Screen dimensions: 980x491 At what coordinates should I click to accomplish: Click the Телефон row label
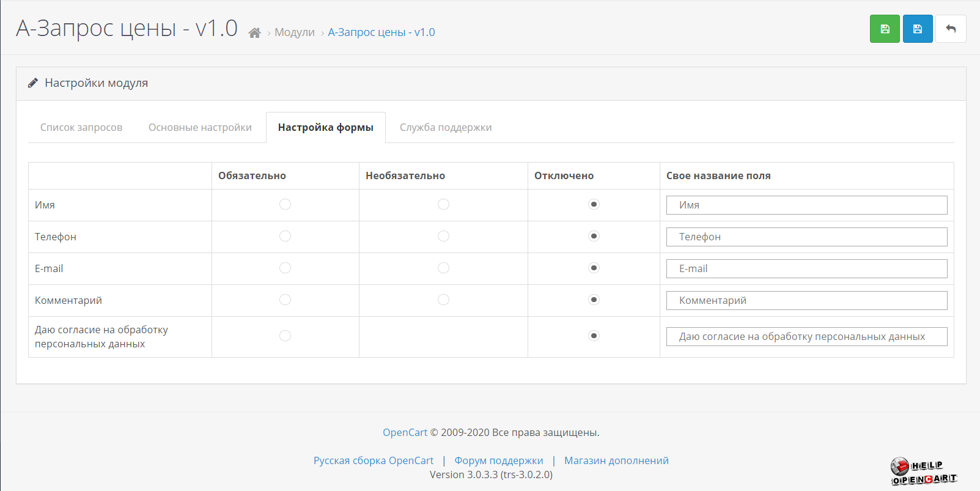tap(56, 237)
